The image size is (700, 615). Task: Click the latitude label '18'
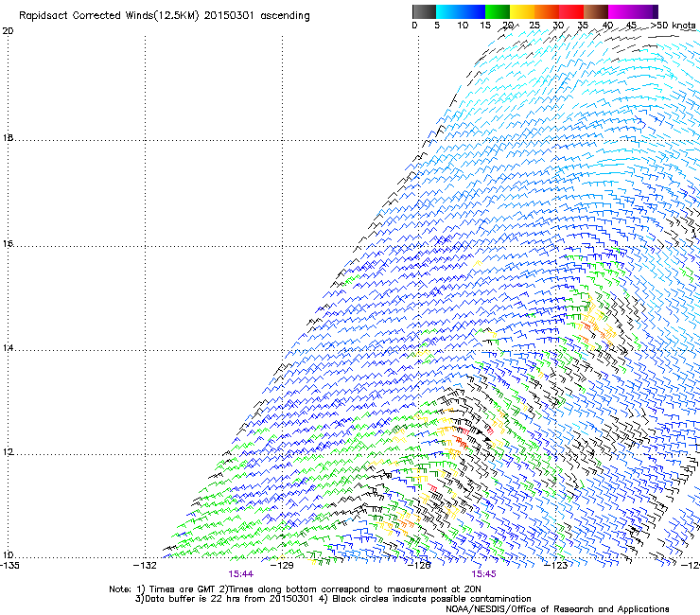8,137
